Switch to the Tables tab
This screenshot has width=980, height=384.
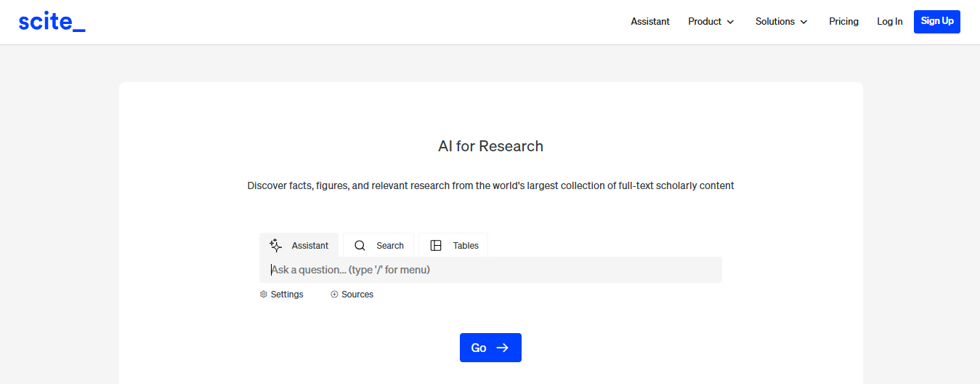[453, 245]
